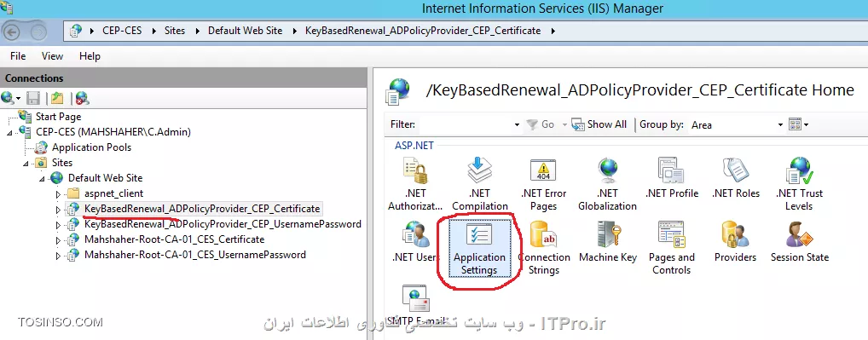Select Start Page in Connections tree
This screenshot has height=340, width=868.
[x=58, y=117]
